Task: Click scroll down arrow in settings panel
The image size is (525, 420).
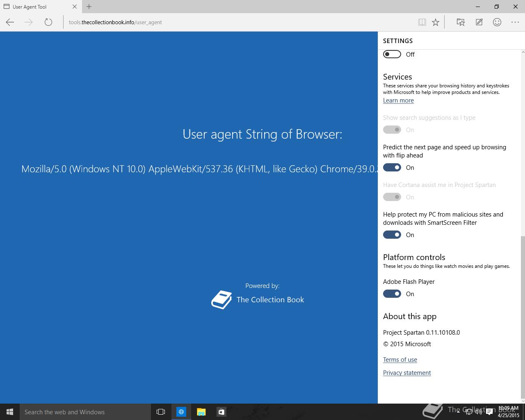Action: (523, 401)
